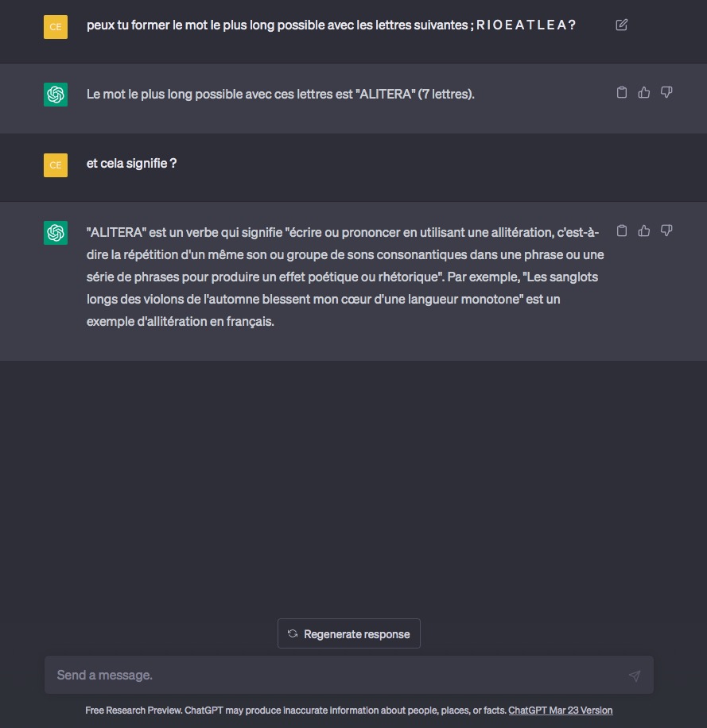Image resolution: width=707 pixels, height=728 pixels.
Task: Edit the first message about letters RIOEATLEA
Action: coord(622,25)
